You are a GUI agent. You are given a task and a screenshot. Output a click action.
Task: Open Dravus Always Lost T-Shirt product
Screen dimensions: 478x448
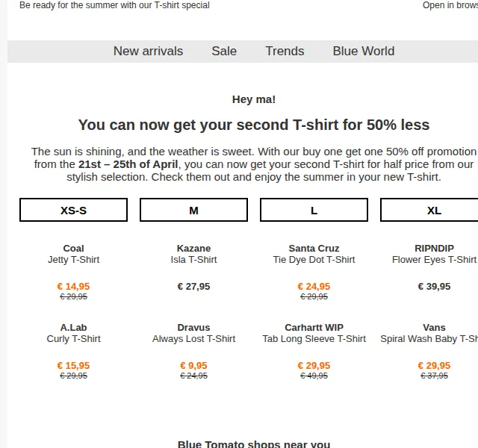pos(194,333)
